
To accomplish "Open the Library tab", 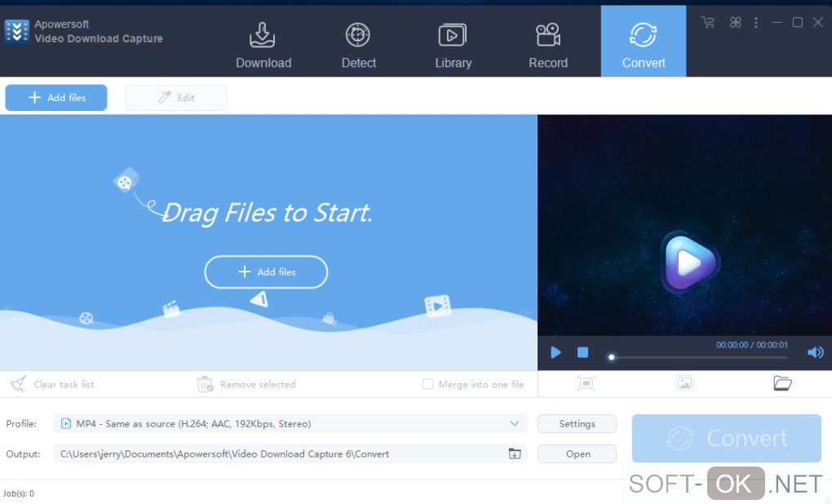I will click(454, 46).
